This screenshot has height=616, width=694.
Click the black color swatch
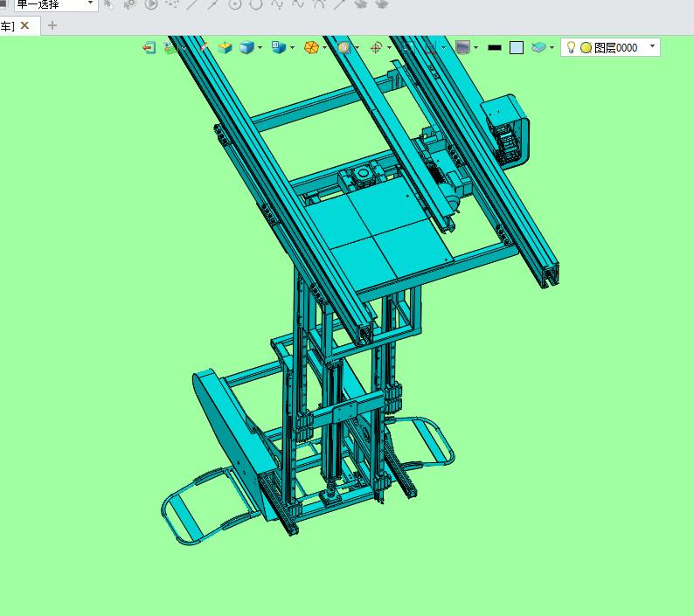point(495,48)
